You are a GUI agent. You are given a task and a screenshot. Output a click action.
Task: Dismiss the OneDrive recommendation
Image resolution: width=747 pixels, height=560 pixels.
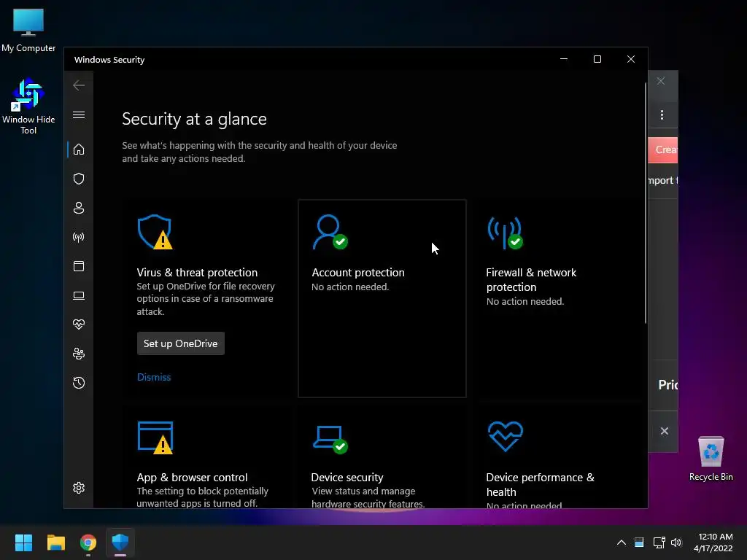click(x=154, y=377)
